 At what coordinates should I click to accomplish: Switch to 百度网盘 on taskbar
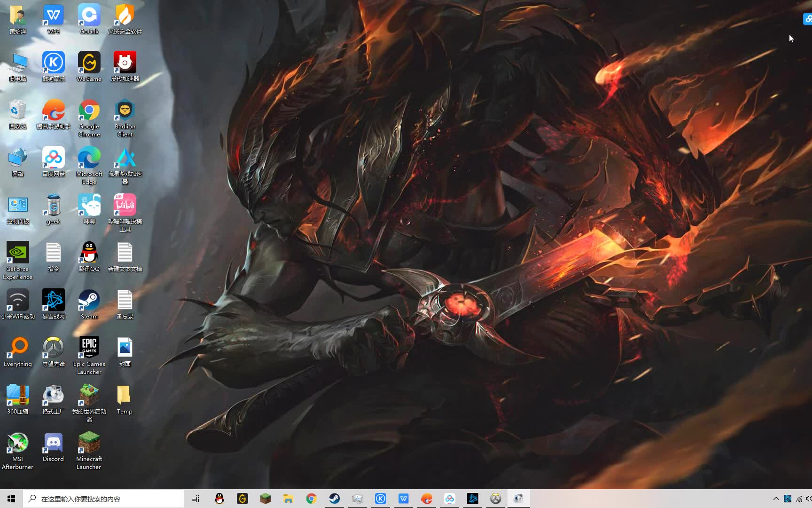450,499
